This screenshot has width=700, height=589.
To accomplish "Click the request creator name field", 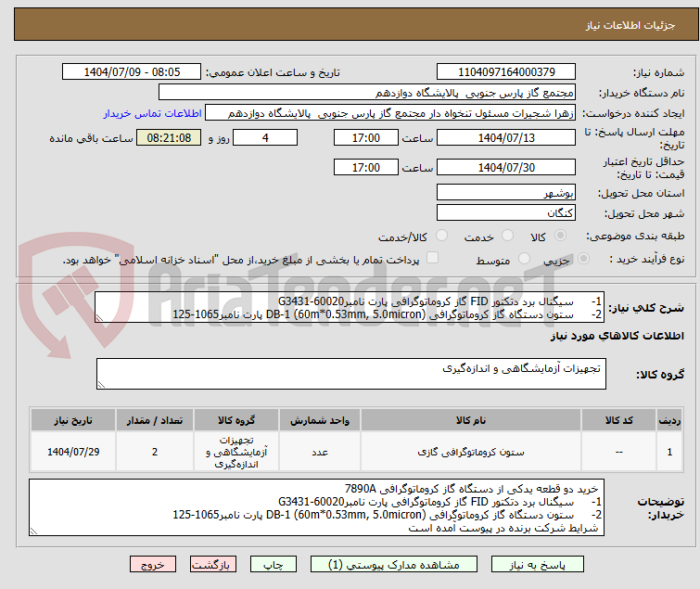I will tap(390, 113).
